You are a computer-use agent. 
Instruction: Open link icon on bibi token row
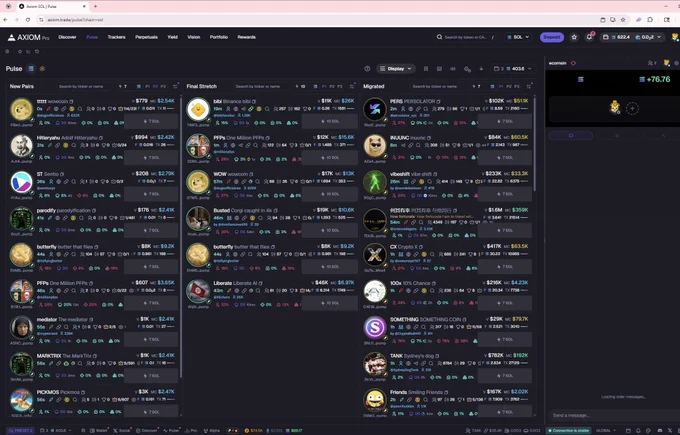251,109
